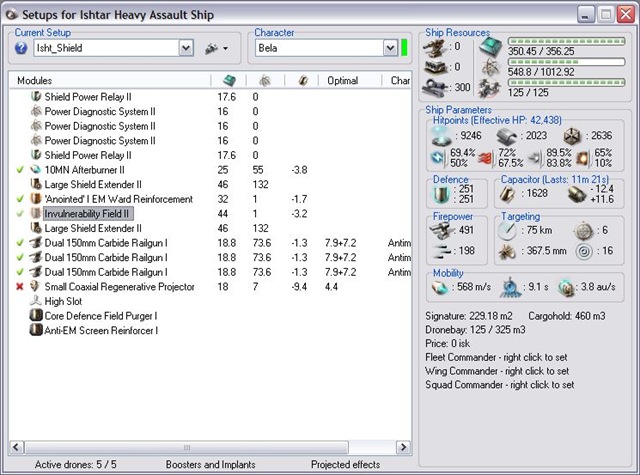Screen dimensions: 640x475
Task: Sort by the CPU column header icon
Action: [229, 80]
